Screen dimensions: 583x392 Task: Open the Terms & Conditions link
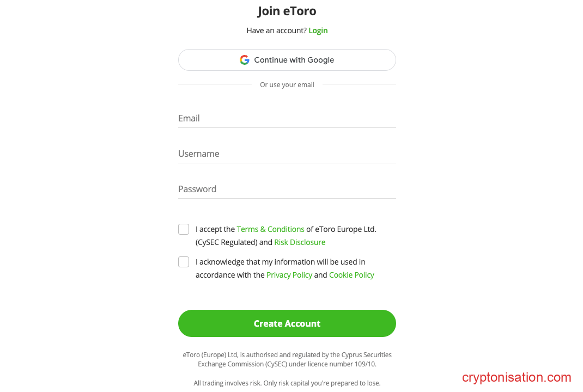(270, 229)
